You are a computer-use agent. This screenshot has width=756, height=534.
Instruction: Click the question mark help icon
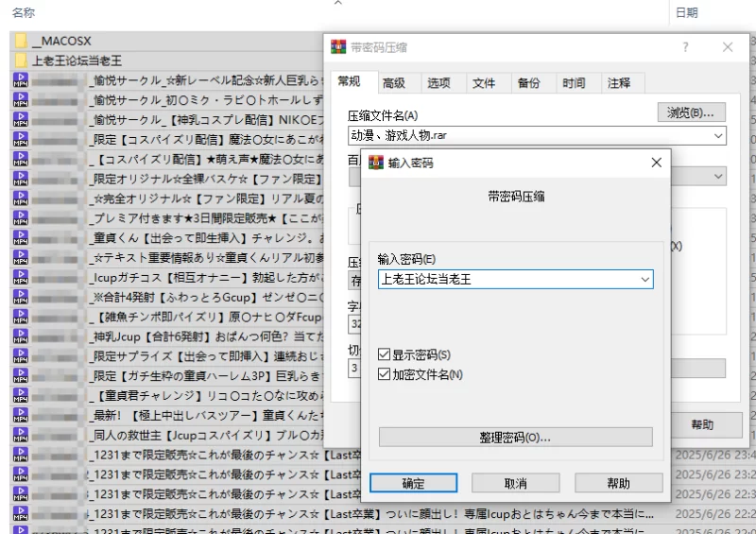685,47
